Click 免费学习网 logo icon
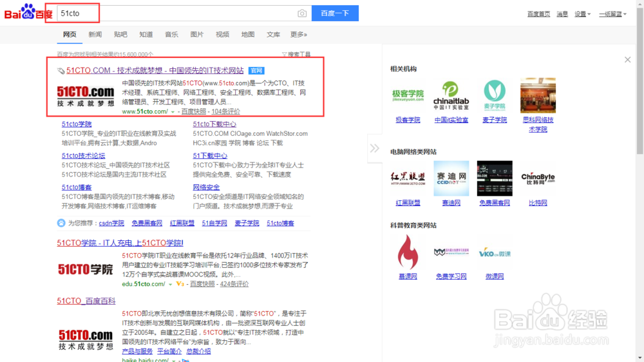 point(451,252)
